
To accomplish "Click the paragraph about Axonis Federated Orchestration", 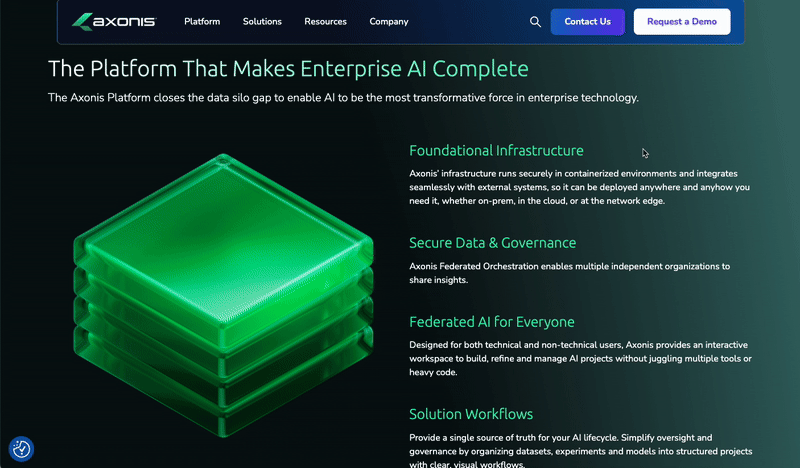I will coord(569,273).
